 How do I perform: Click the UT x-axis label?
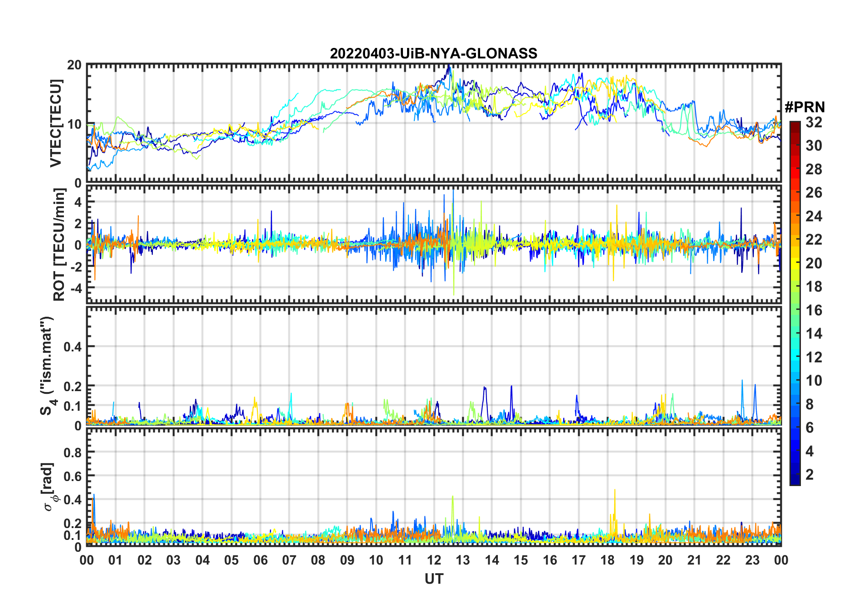pos(434,579)
